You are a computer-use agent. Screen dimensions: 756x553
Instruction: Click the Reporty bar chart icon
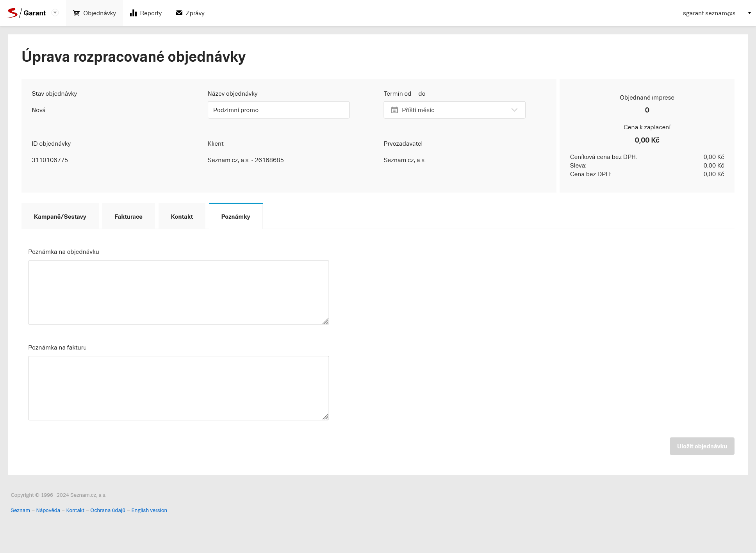click(x=133, y=13)
